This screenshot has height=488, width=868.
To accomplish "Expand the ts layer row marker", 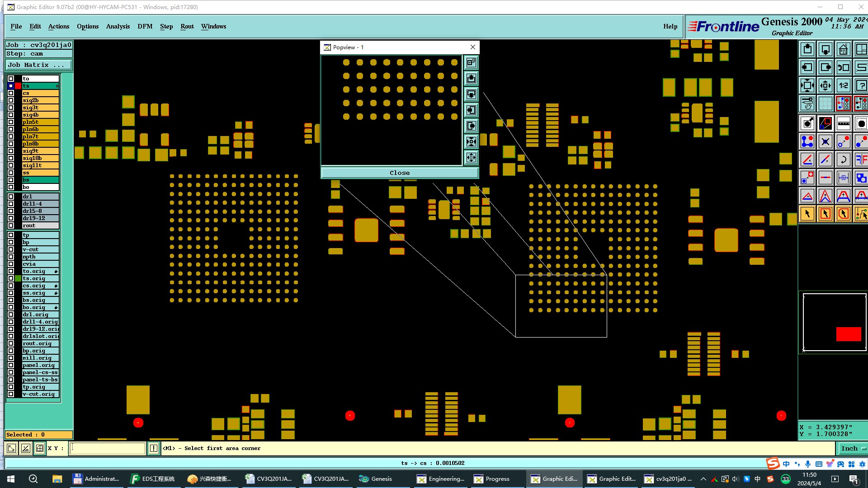I will coord(57,86).
